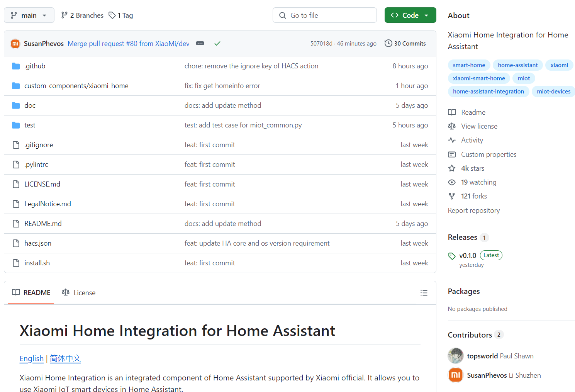This screenshot has width=575, height=392.
Task: Click the Go to file search field
Action: tap(324, 15)
